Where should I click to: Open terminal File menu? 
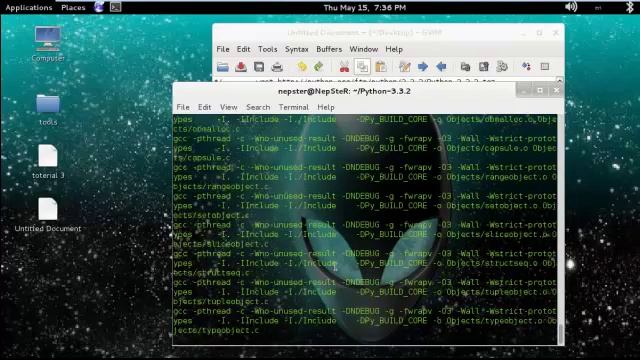tap(183, 107)
